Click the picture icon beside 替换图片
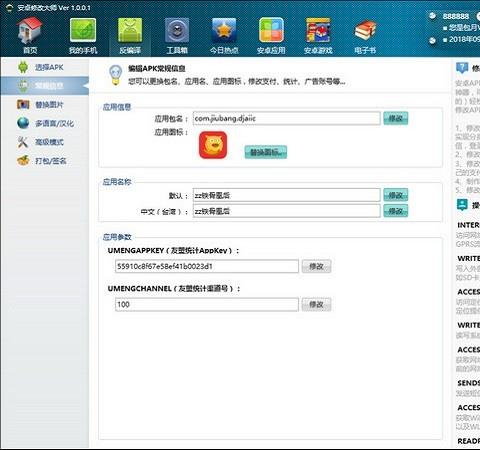 pos(23,105)
